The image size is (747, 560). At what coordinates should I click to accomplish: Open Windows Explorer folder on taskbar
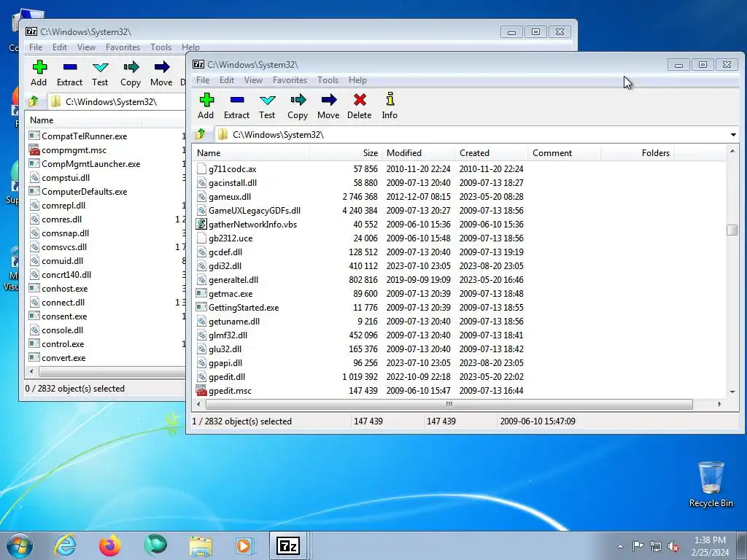(201, 545)
